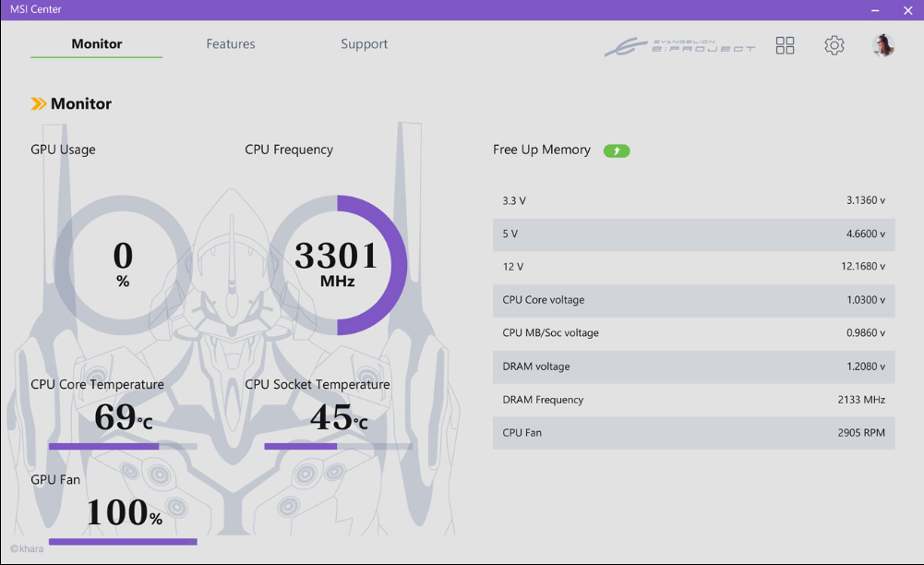Viewport: 924px width, 565px height.
Task: Select the CPU Core voltage row
Action: point(693,300)
